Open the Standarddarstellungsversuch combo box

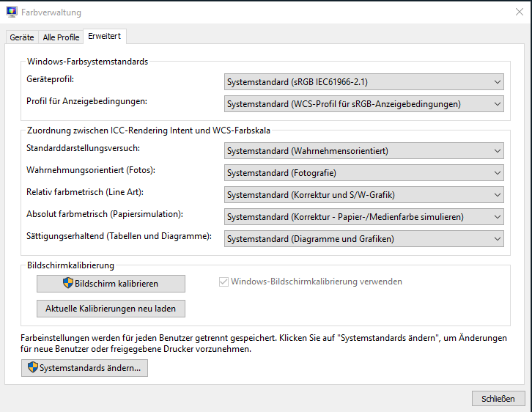pyautogui.click(x=364, y=151)
